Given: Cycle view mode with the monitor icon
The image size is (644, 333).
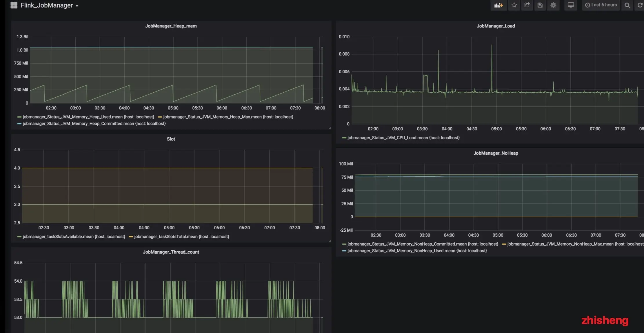Looking at the screenshot, I should coord(570,5).
